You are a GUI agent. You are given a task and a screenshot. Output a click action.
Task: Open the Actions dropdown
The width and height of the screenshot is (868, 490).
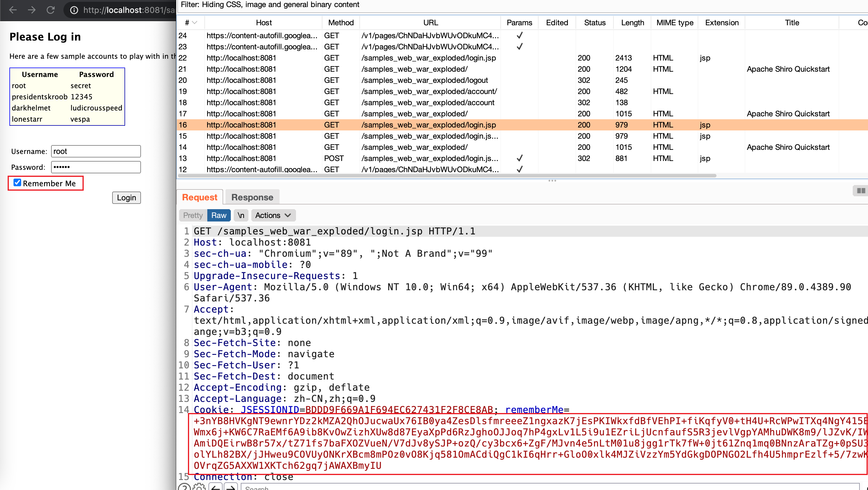click(273, 215)
